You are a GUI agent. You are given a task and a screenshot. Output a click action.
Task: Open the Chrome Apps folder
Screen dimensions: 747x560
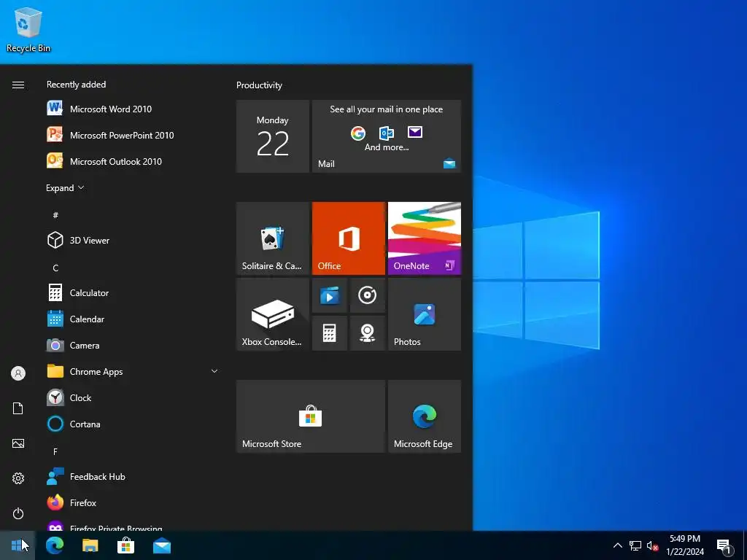[133, 371]
